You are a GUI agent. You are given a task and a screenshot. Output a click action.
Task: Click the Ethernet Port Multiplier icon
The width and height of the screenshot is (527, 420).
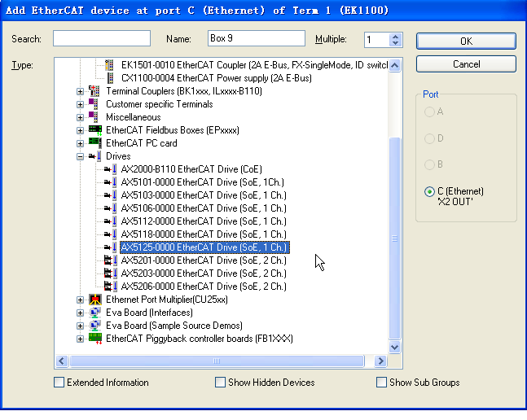[95, 300]
